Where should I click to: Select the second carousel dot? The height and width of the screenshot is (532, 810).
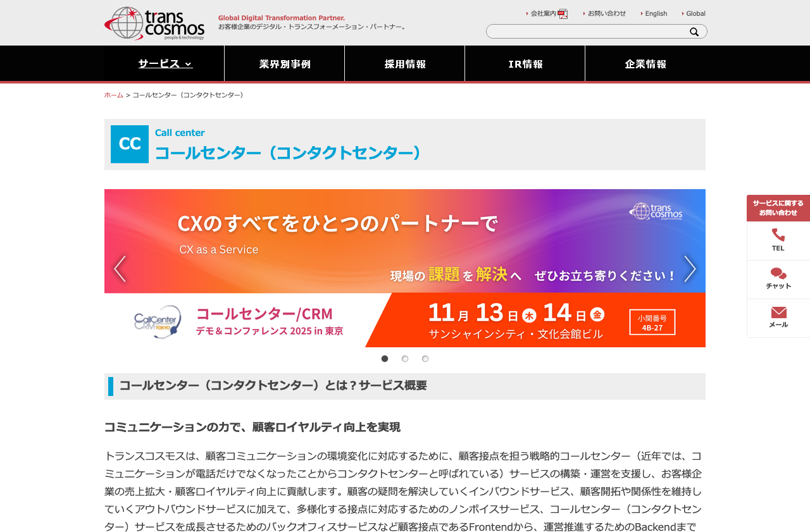pyautogui.click(x=405, y=359)
